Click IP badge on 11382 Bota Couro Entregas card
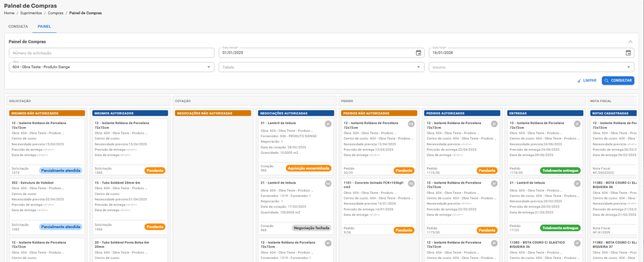644x262 pixels. click(x=578, y=244)
